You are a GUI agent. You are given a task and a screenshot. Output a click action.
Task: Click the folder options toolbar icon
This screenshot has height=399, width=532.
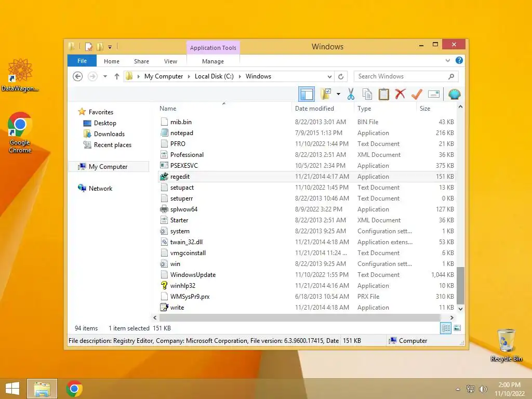[326, 94]
